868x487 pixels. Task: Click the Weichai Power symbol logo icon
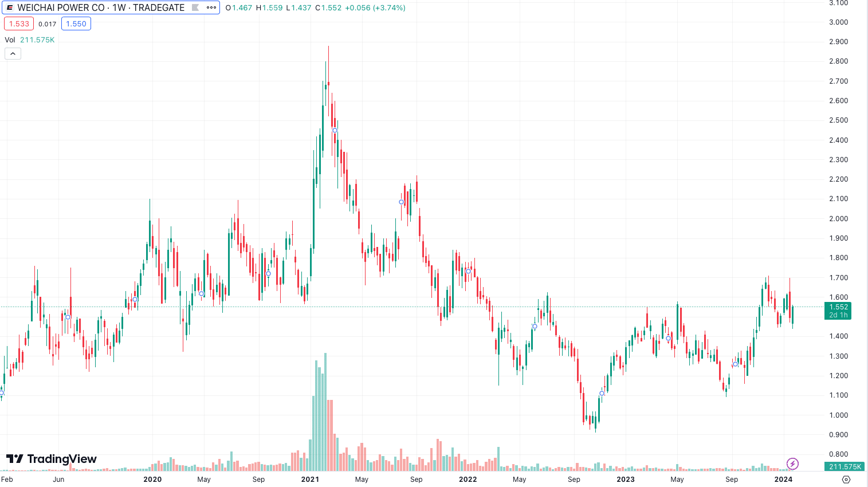pos(10,7)
